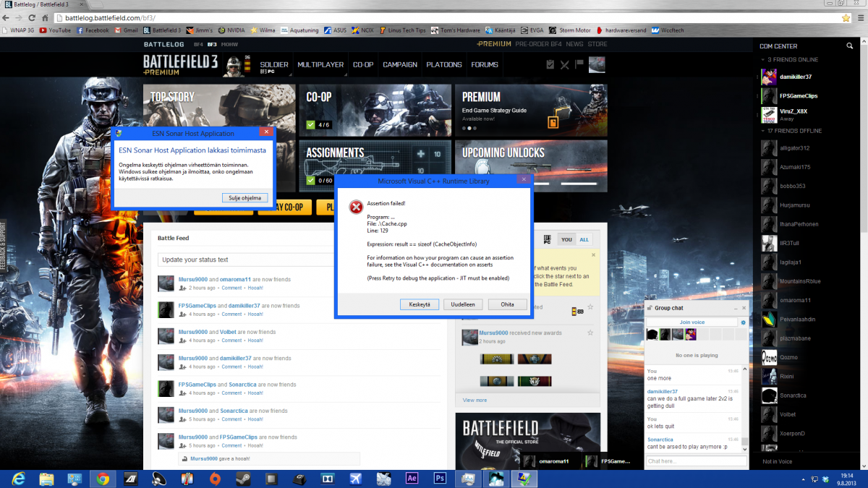Click Comment on Mursu9000 and Volbet post
The image size is (868, 488).
click(231, 340)
